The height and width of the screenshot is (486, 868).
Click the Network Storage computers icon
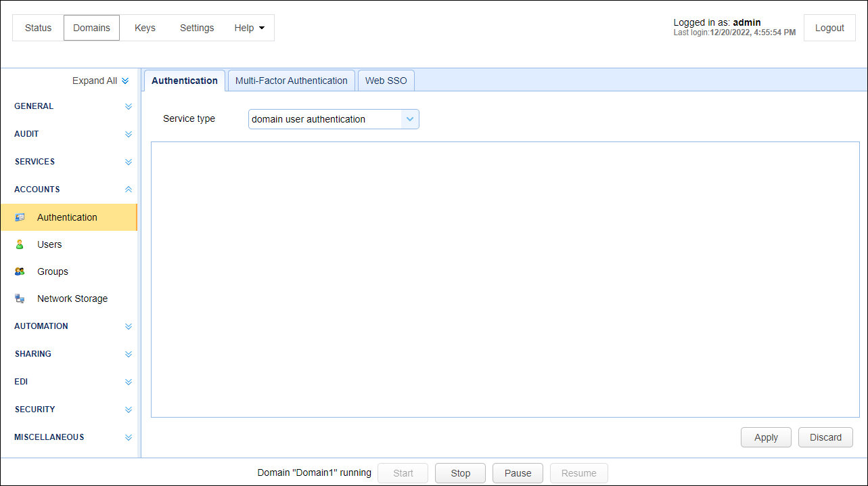coord(20,299)
